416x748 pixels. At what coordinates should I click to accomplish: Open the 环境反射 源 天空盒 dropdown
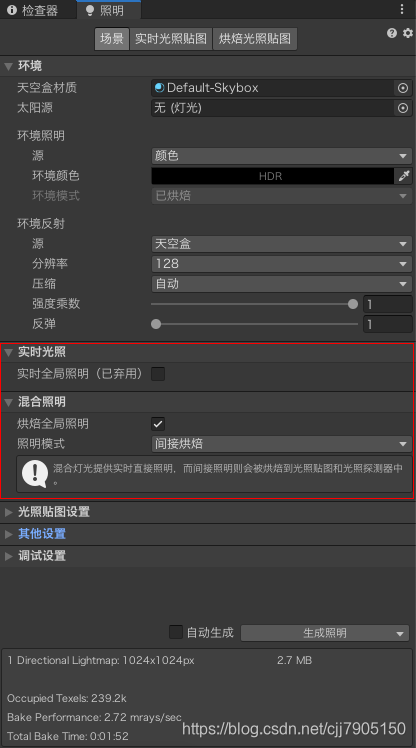pyautogui.click(x=281, y=244)
